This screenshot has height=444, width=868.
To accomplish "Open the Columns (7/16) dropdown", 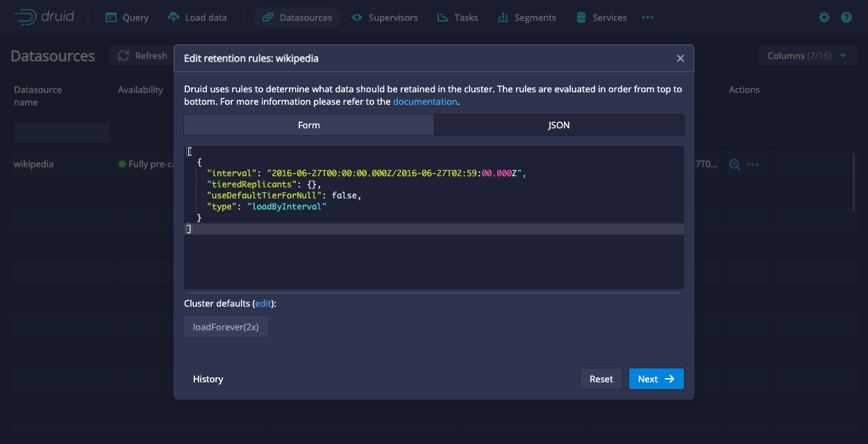I will [x=807, y=55].
